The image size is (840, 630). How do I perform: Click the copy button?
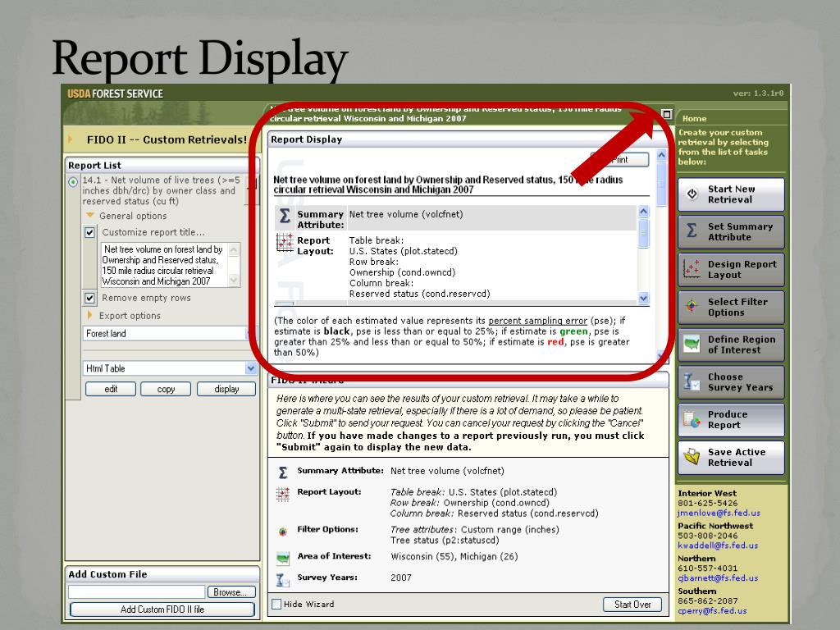(x=166, y=389)
